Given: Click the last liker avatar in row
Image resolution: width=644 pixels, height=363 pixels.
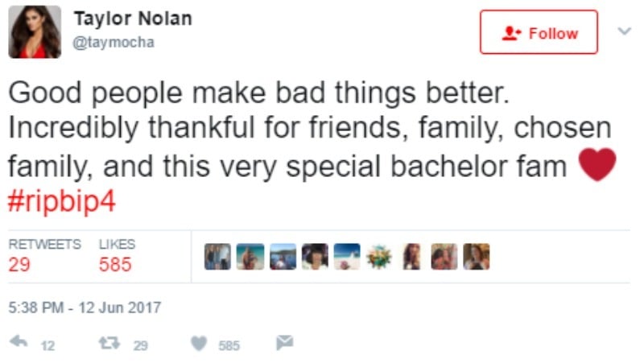Looking at the screenshot, I should pyautogui.click(x=477, y=257).
